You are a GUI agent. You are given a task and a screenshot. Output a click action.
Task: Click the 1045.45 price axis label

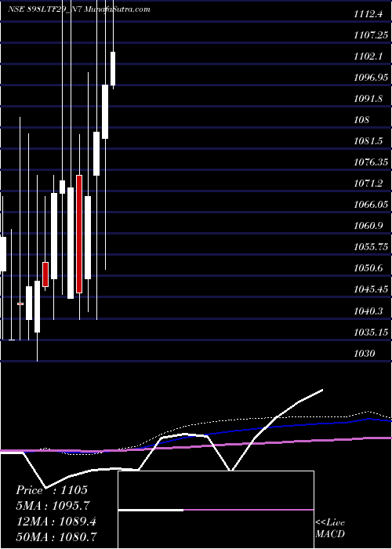coord(371,289)
